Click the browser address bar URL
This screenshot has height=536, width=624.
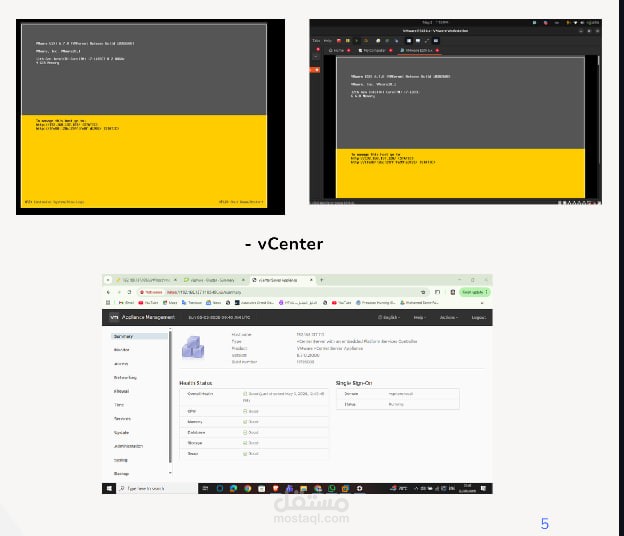[x=204, y=292]
